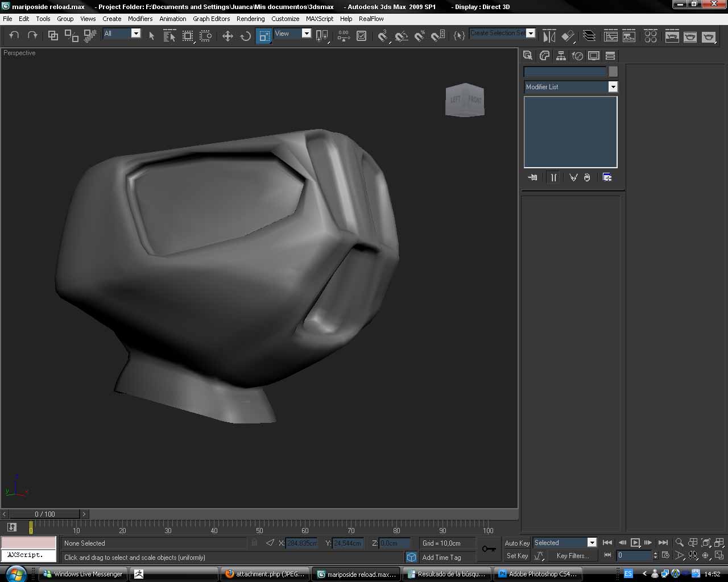Pick the Rectangular Selection Region tool
The image size is (728, 582).
point(188,35)
